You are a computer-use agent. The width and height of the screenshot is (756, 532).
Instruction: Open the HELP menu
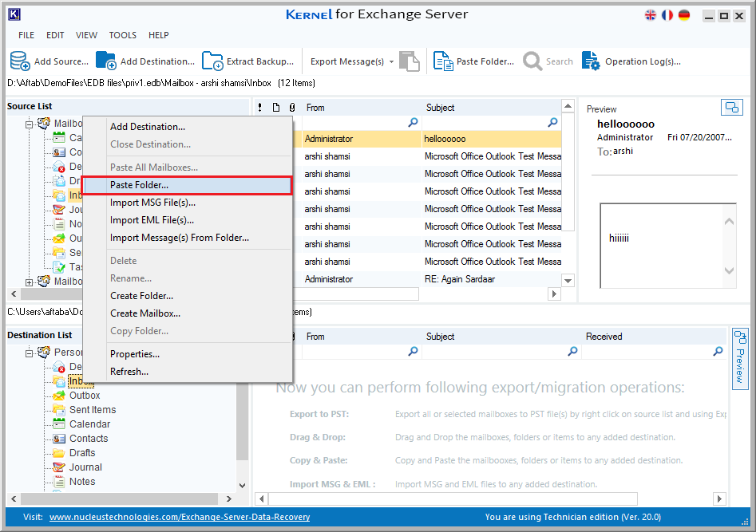coord(159,35)
